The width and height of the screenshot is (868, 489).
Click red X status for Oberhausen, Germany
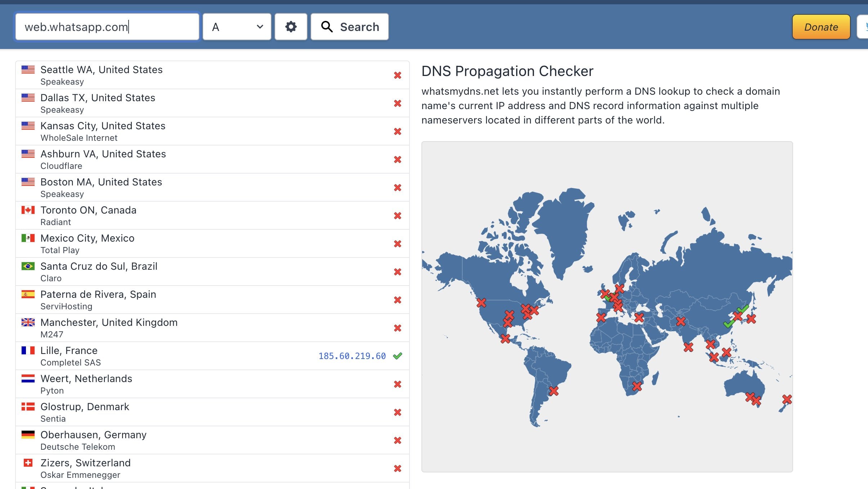pos(397,440)
